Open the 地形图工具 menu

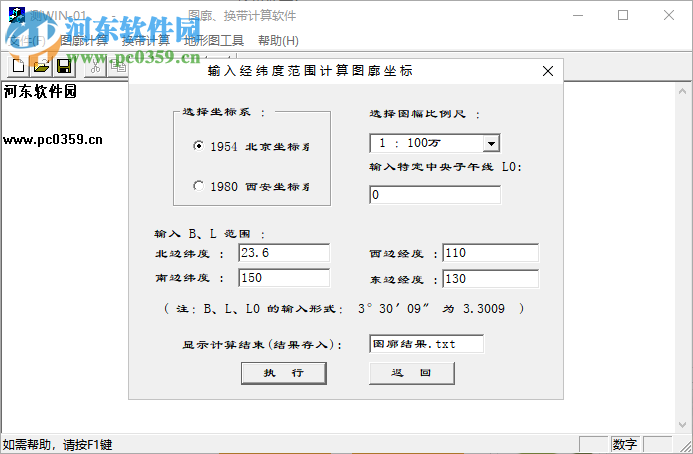click(214, 41)
